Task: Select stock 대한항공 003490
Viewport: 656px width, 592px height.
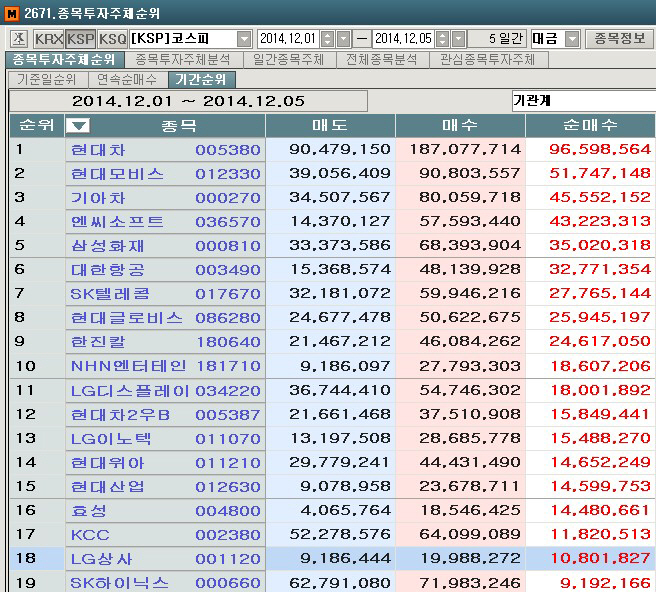Action: 165,270
